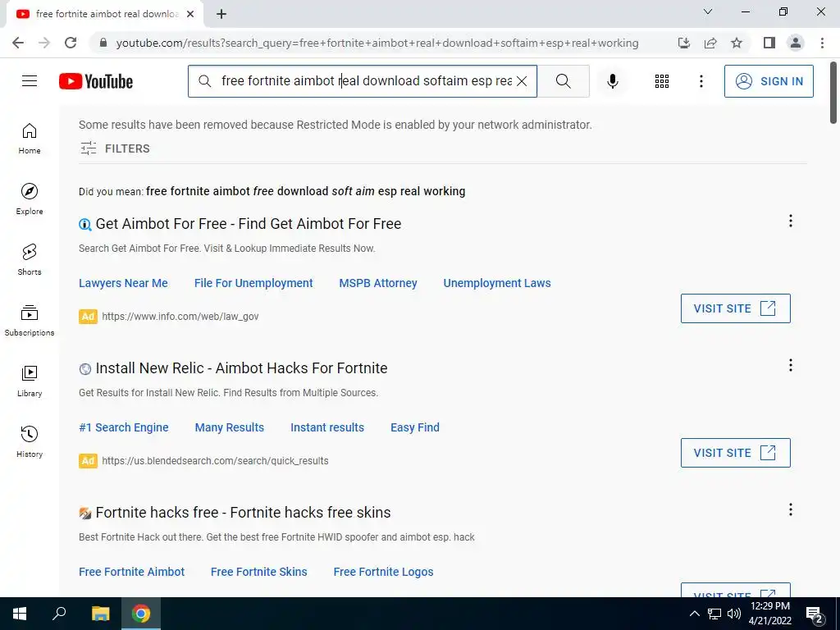
Task: Open History in the sidebar
Action: click(30, 441)
